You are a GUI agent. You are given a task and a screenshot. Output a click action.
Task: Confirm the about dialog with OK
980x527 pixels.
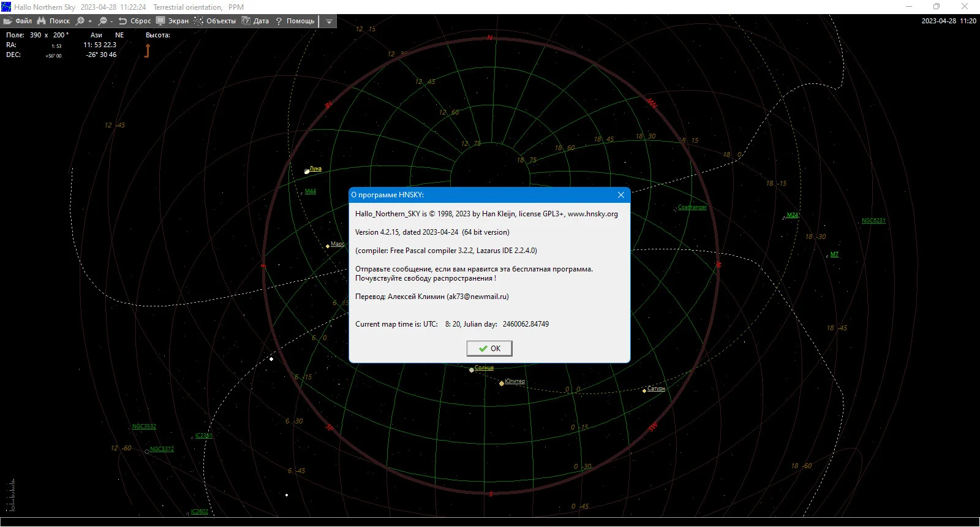pos(489,349)
